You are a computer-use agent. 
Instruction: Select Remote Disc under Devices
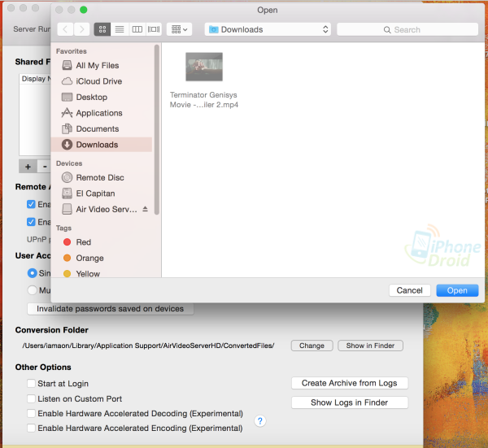pos(102,177)
